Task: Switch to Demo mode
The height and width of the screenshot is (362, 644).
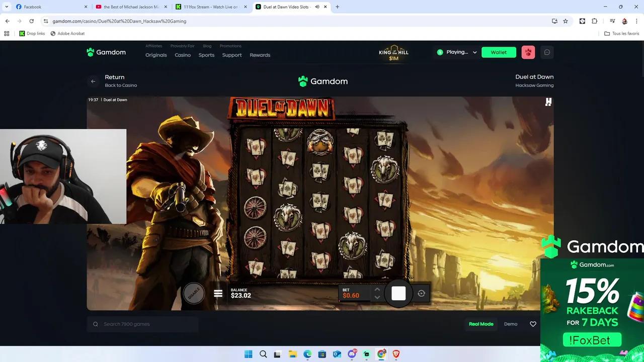Action: pyautogui.click(x=511, y=324)
